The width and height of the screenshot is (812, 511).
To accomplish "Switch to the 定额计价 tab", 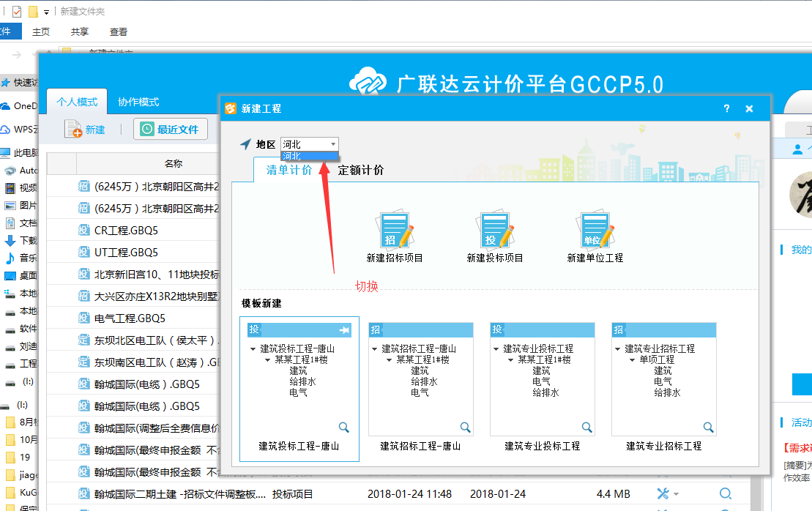I will click(361, 170).
